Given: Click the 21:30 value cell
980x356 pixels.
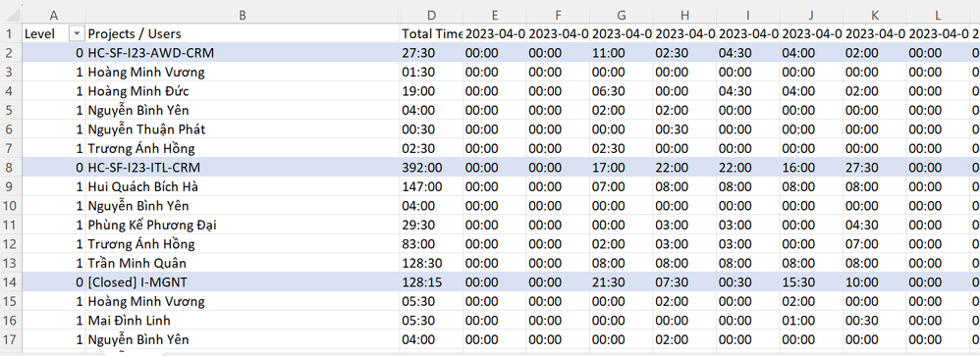Looking at the screenshot, I should [x=622, y=282].
